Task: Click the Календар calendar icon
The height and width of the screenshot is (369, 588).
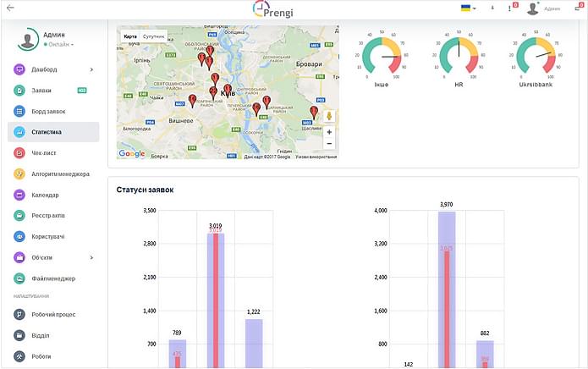Action: pos(19,195)
